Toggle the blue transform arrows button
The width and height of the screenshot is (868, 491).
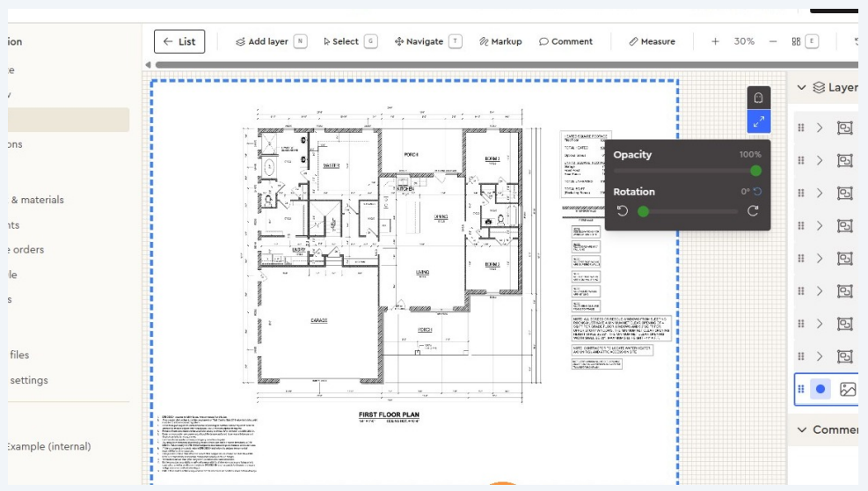pyautogui.click(x=759, y=121)
